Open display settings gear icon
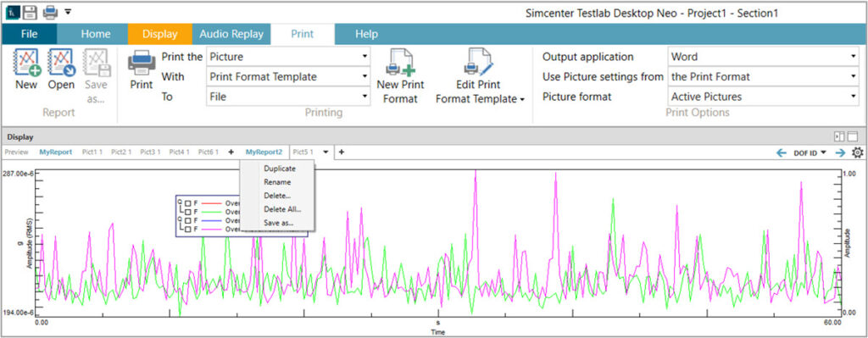The height and width of the screenshot is (338, 868). [858, 152]
